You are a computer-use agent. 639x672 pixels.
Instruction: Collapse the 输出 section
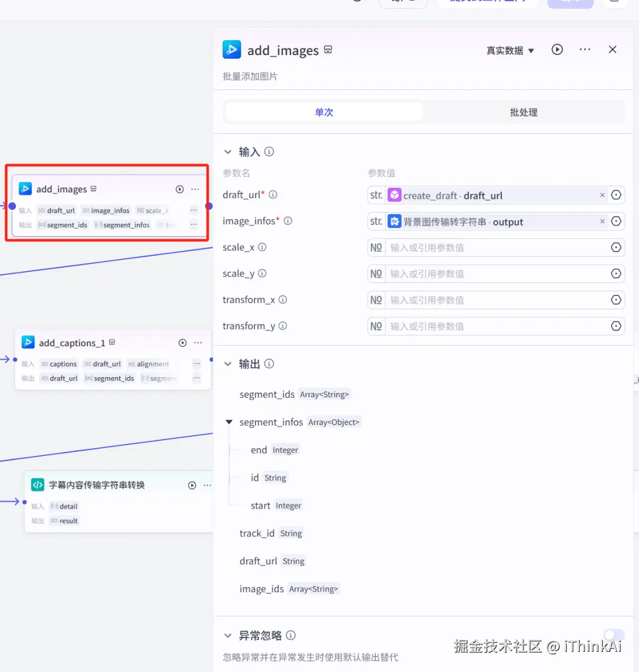(228, 364)
